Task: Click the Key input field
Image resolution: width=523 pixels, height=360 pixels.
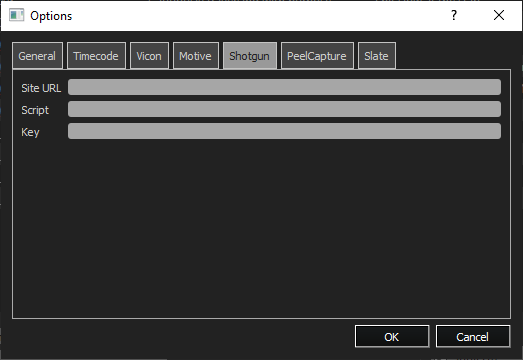Action: tap(284, 131)
